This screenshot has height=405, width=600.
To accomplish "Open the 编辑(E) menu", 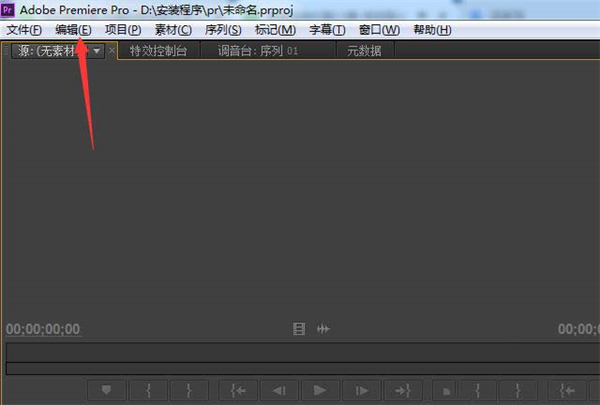I will [73, 30].
